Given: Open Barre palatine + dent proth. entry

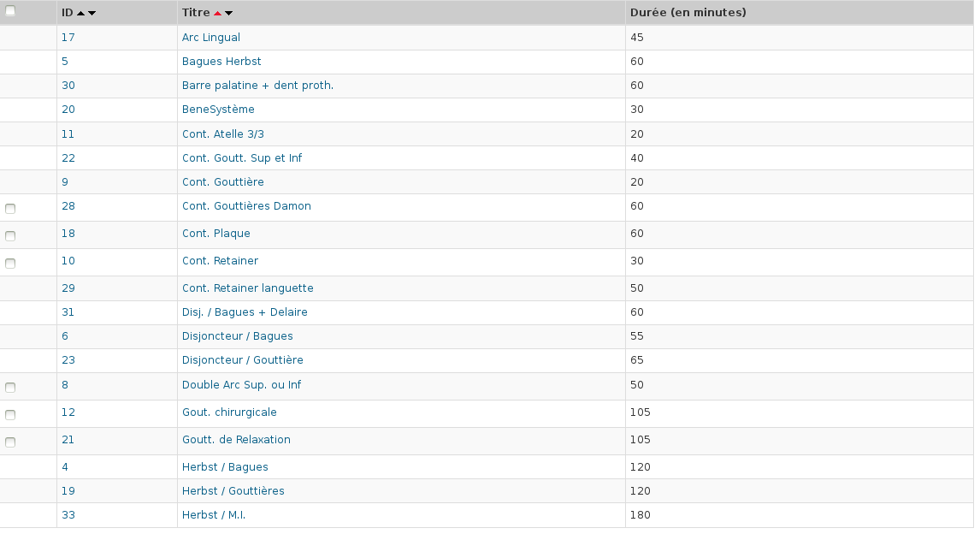Looking at the screenshot, I should point(257,86).
